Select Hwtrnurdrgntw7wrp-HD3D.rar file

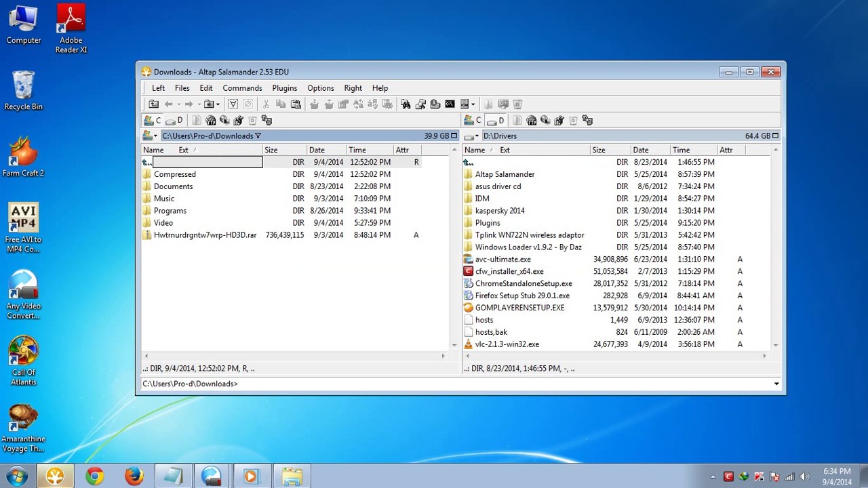click(205, 235)
